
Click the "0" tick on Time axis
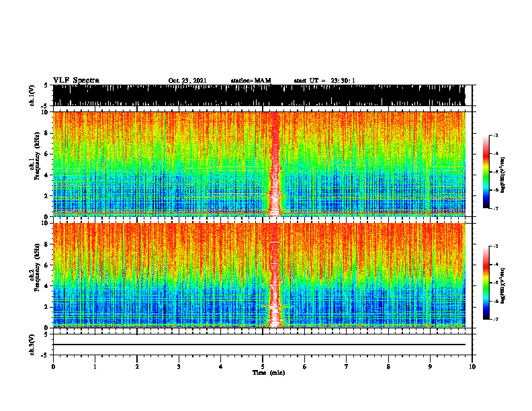coord(53,367)
